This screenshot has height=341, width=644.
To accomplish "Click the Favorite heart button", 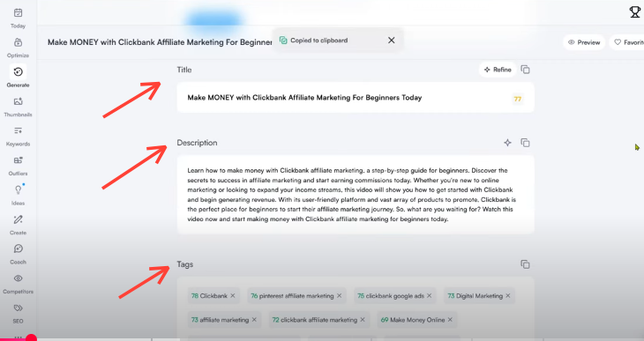I will click(627, 42).
